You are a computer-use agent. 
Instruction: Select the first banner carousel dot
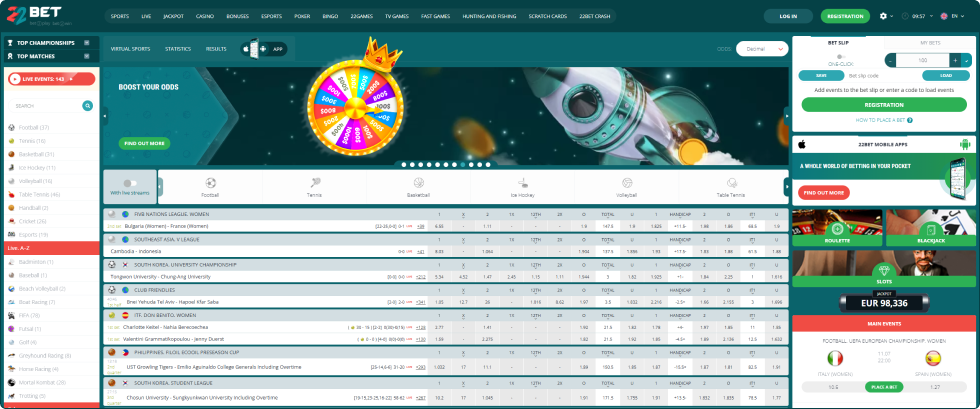404,164
